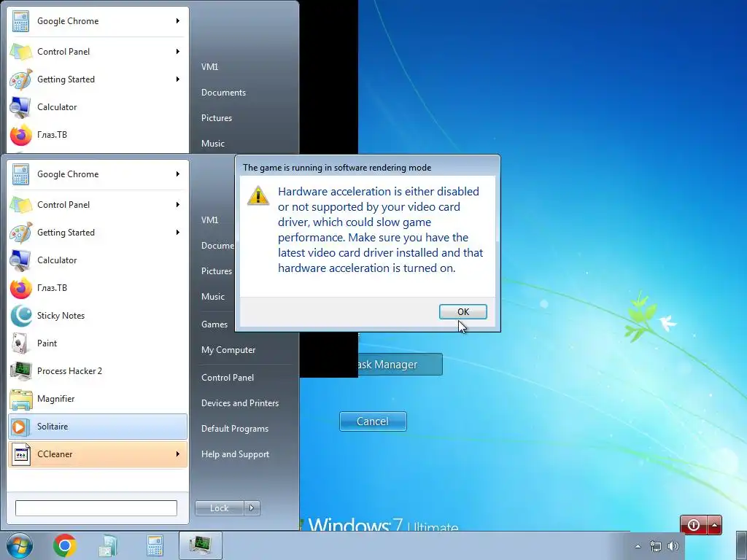Viewport: 747px width, 560px height.
Task: Click 'Music' in the lower start menu right pane
Action: pyautogui.click(x=212, y=297)
